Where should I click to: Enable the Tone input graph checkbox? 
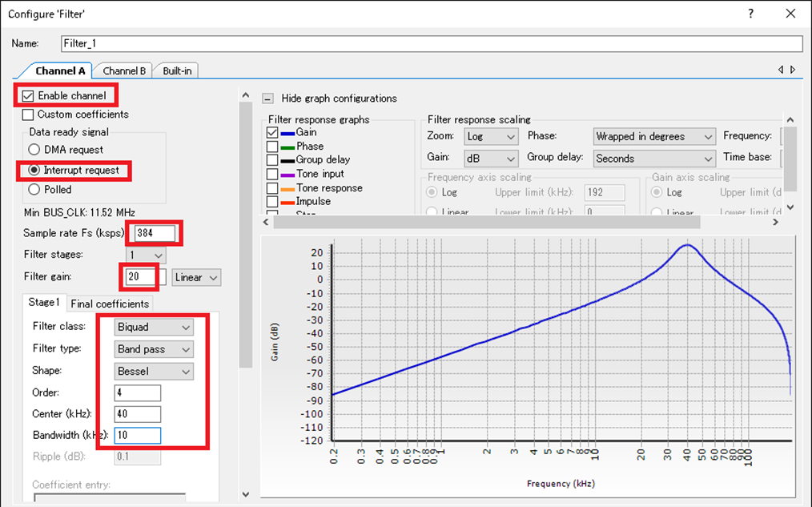point(272,174)
